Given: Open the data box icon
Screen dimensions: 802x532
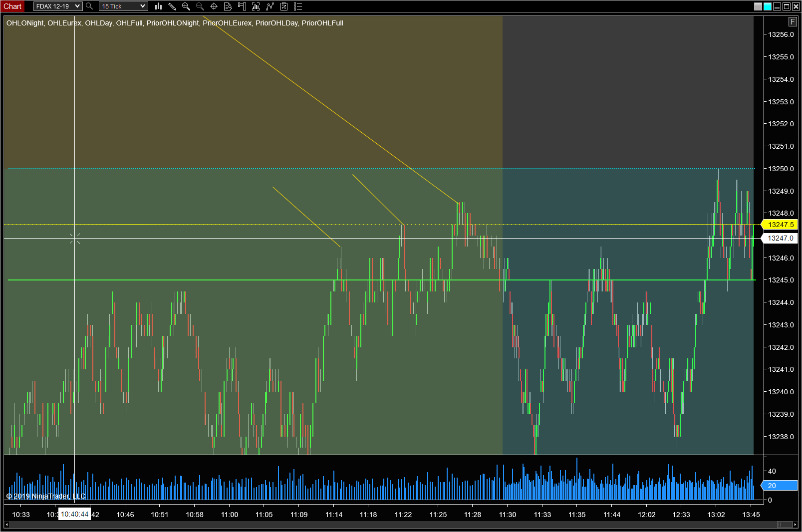Looking at the screenshot, I should pos(228,6).
